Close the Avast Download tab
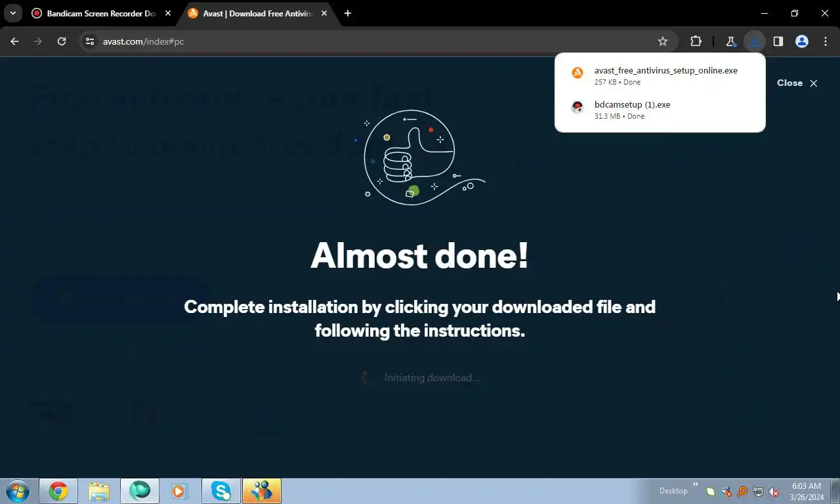The height and width of the screenshot is (504, 840). (x=324, y=13)
